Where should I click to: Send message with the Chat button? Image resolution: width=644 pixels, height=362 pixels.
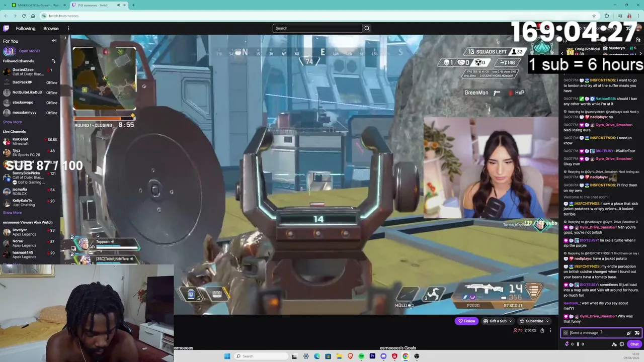634,344
